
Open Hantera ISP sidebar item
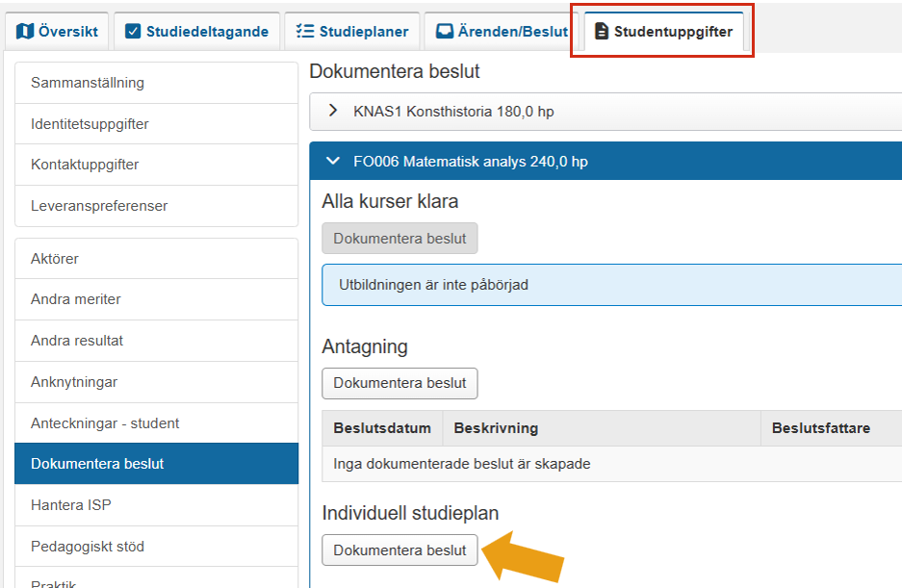tap(157, 505)
